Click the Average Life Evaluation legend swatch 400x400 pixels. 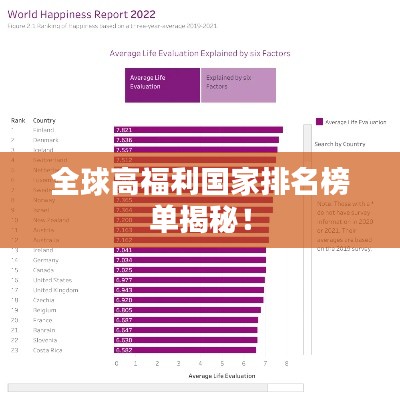(319, 122)
